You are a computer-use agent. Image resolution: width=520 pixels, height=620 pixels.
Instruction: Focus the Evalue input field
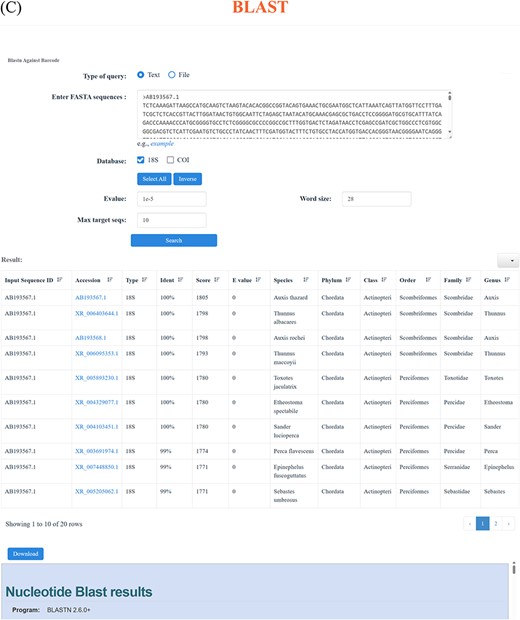pos(172,199)
